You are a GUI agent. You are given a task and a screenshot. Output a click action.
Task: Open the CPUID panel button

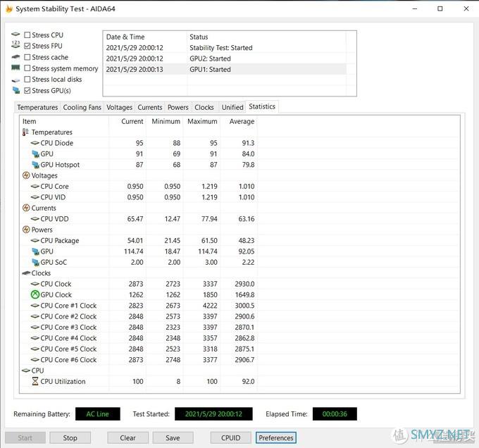pos(230,437)
